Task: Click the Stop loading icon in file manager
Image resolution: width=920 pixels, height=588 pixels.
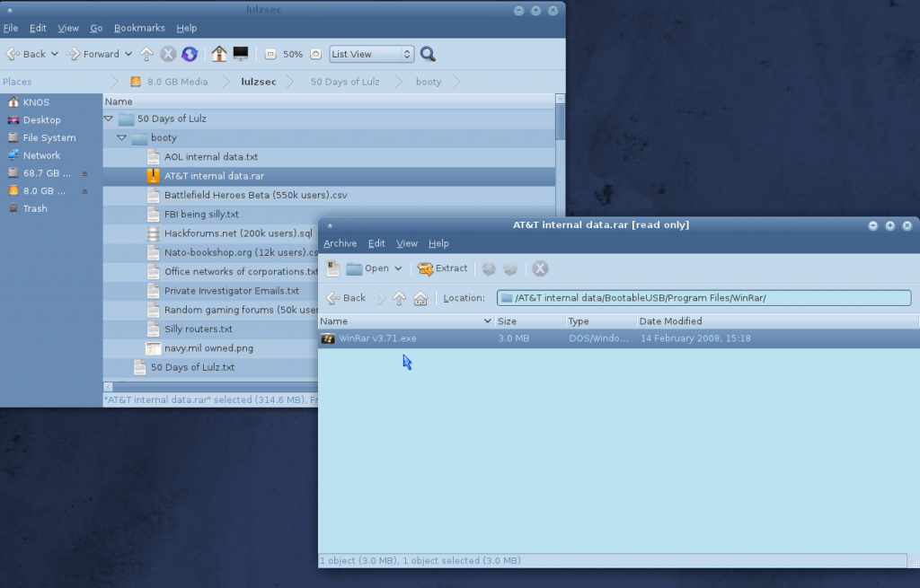Action: [x=168, y=54]
